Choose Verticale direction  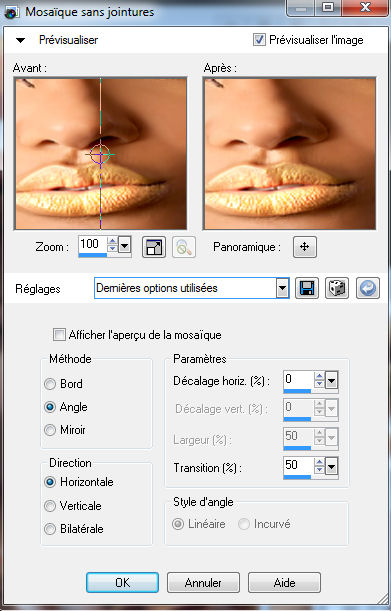pyautogui.click(x=50, y=506)
